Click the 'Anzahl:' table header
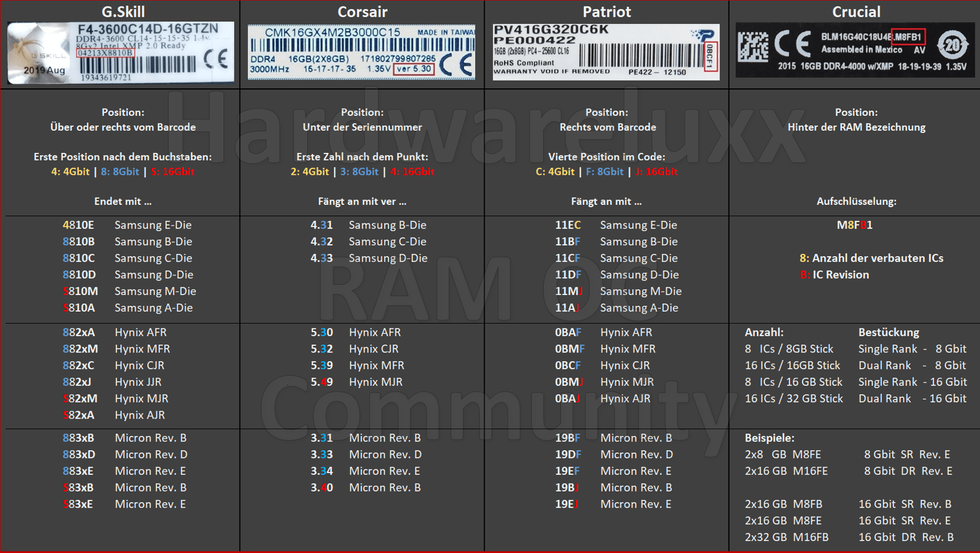The width and height of the screenshot is (980, 553). click(764, 332)
